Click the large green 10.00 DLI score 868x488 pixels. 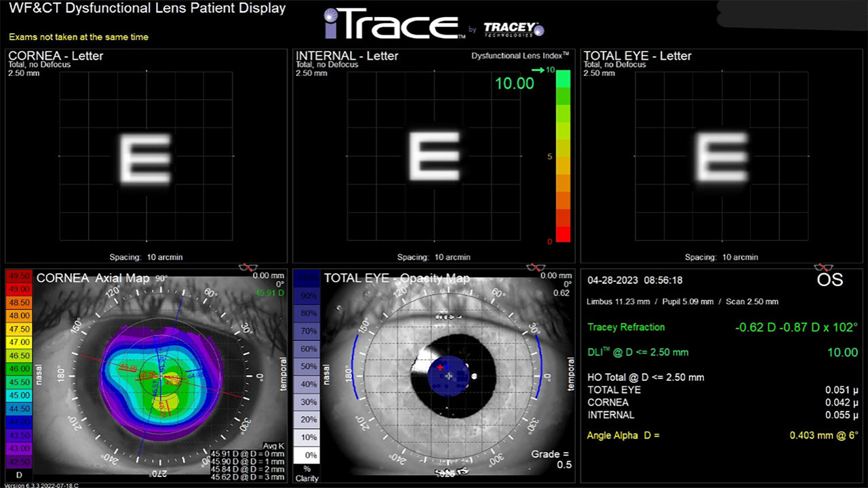pos(514,83)
